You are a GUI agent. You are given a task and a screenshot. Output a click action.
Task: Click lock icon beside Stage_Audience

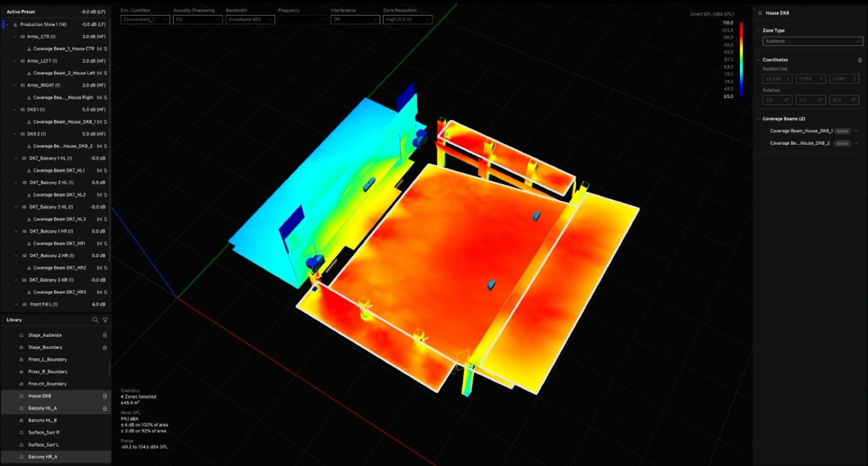point(105,335)
